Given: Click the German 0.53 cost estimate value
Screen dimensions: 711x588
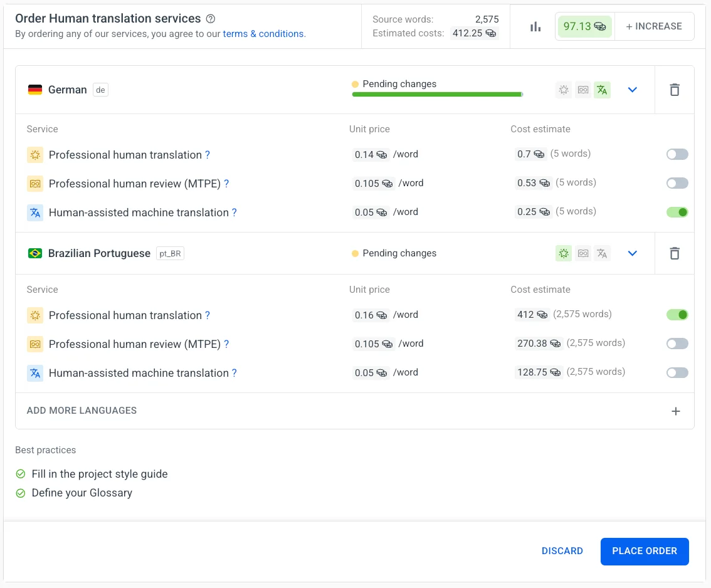Looking at the screenshot, I should tap(533, 183).
